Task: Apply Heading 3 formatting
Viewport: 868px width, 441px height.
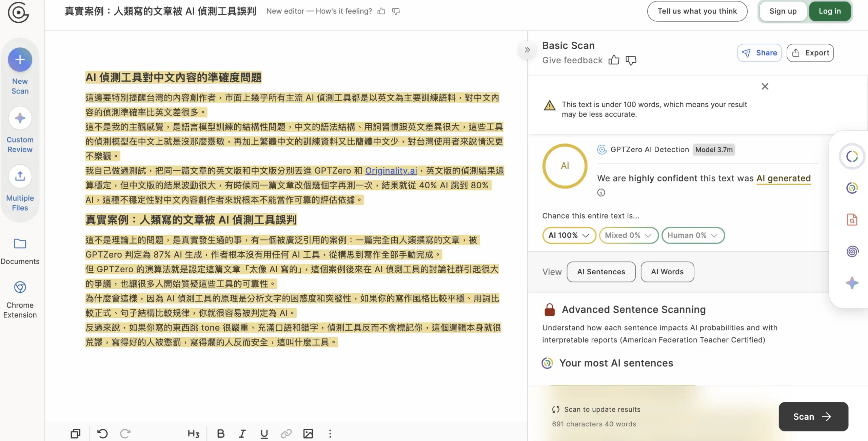Action: click(193, 434)
